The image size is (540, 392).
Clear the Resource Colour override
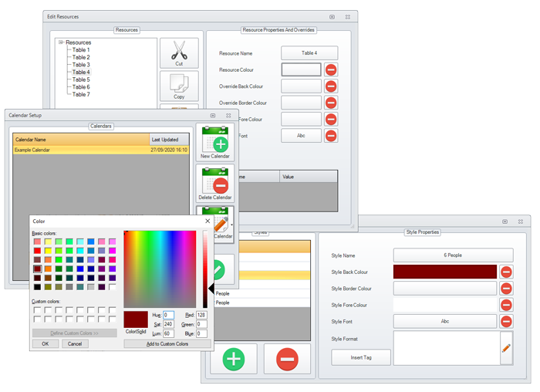click(331, 70)
